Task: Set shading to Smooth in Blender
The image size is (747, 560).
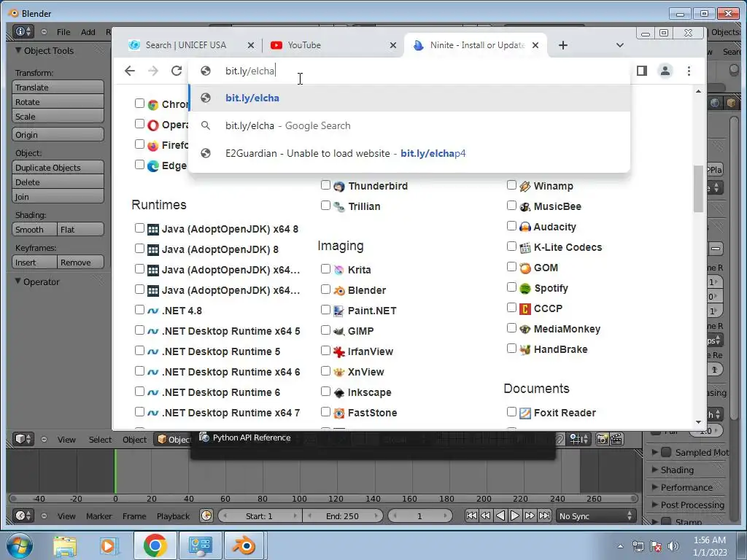Action: (34, 230)
